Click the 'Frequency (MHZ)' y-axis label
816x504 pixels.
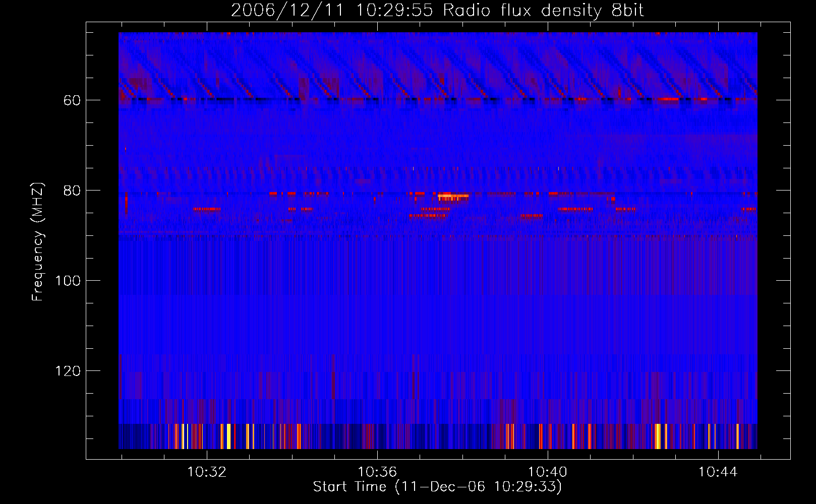(37, 242)
